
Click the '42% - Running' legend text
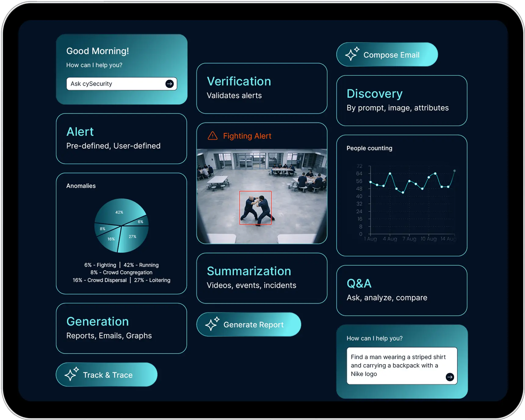click(x=141, y=265)
